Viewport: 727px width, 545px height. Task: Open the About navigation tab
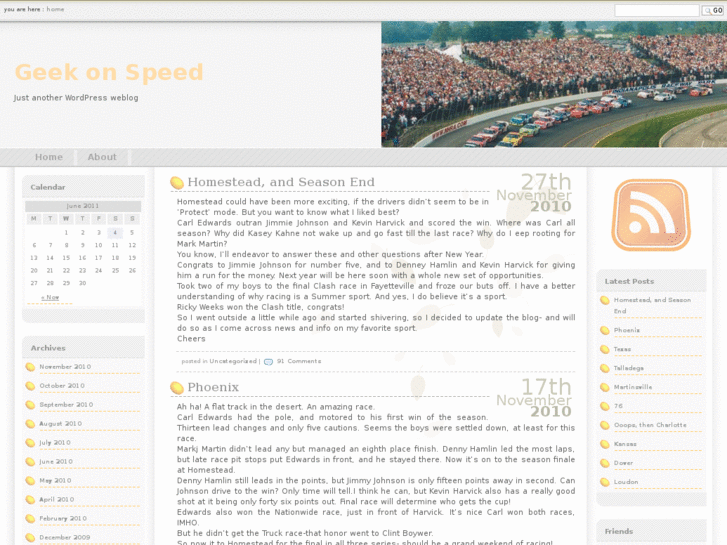102,157
